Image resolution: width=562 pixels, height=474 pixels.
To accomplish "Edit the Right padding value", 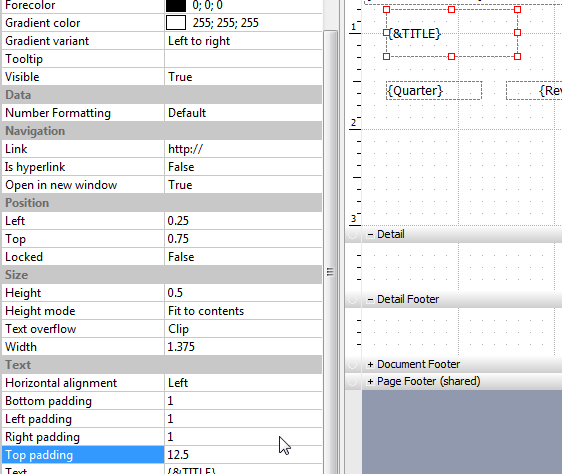I will pos(243,437).
